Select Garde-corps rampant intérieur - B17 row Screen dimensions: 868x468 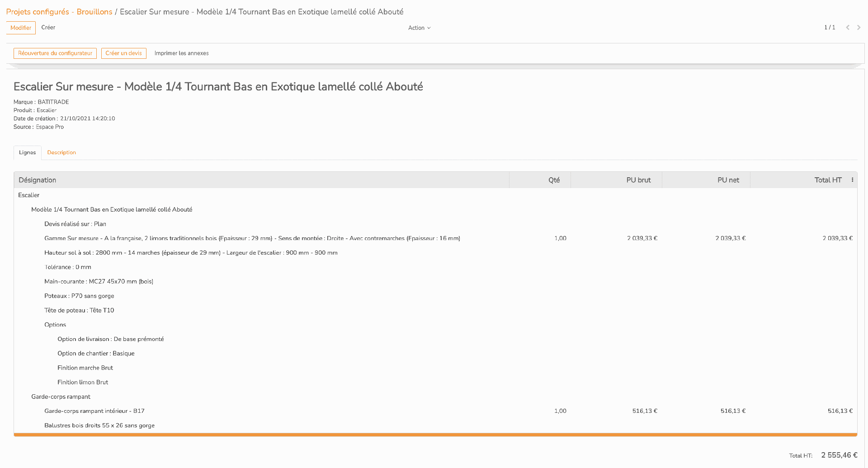pos(435,411)
